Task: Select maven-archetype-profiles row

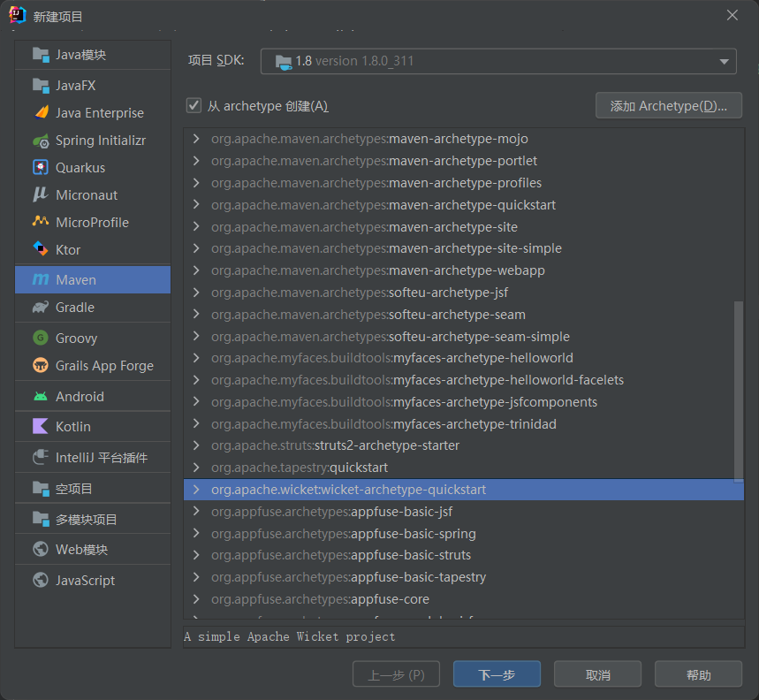Action: pyautogui.click(x=464, y=183)
